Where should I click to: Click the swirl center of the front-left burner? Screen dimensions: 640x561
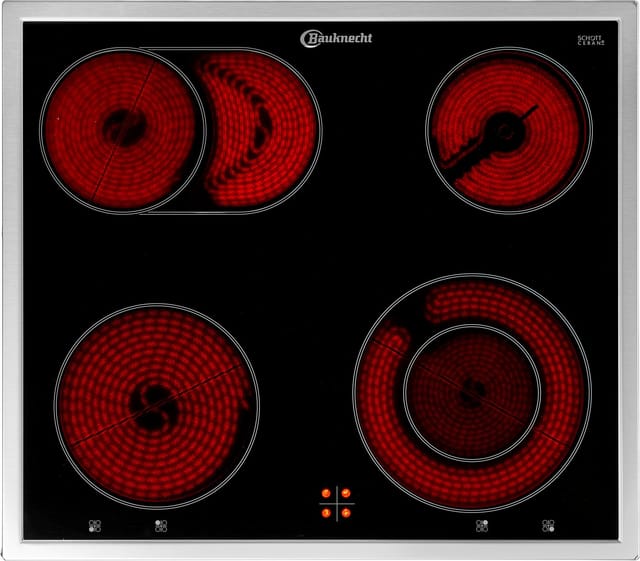coord(153,407)
